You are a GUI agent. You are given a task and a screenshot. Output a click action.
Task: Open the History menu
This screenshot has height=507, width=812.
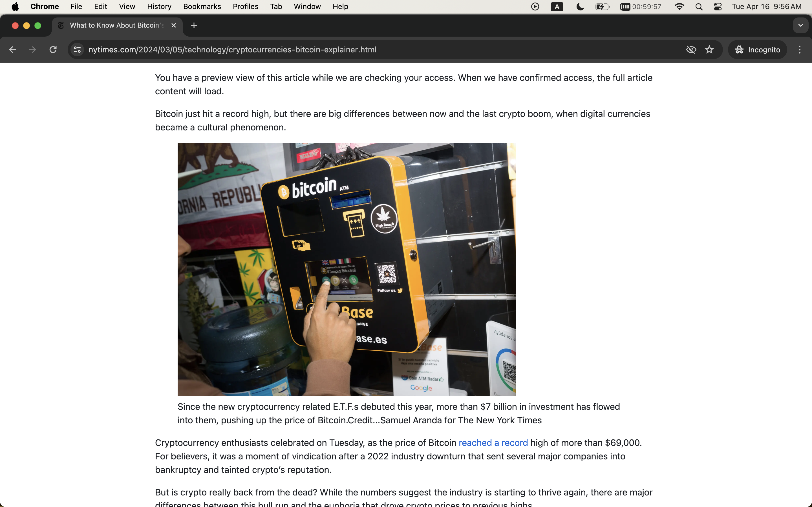(x=159, y=7)
